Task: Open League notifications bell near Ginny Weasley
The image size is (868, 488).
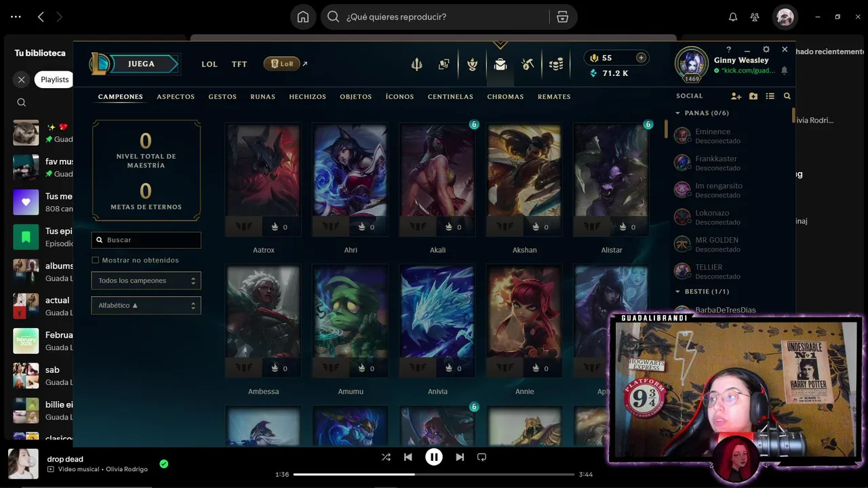Action: 785,70
